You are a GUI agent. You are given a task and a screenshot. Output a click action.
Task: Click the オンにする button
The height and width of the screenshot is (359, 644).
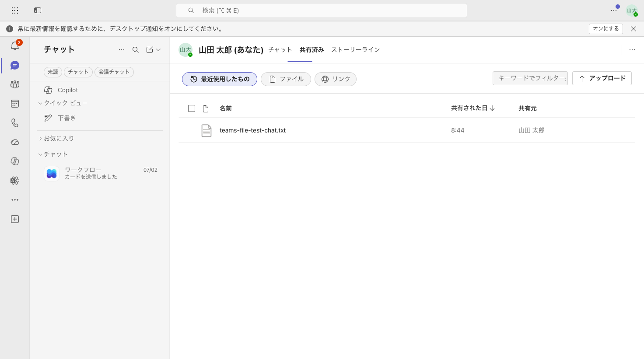(606, 29)
